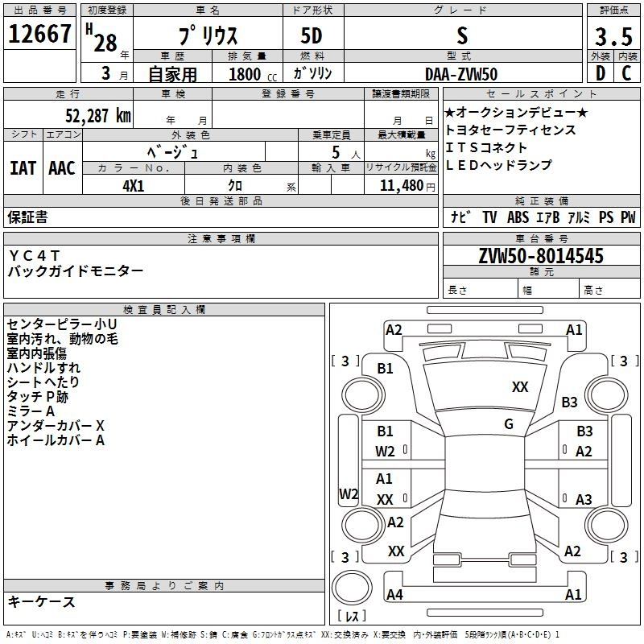Select the バックガイドモニター text in notes
Viewport: 644px width, 644px height.
pyautogui.click(x=76, y=271)
